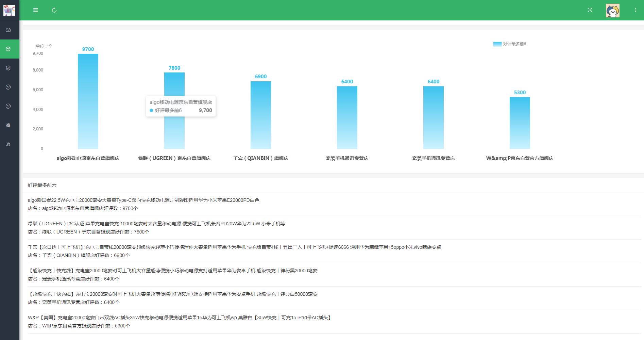Image resolution: width=644 pixels, height=340 pixels.
Task: Open the tools wrench sidebar icon
Action: [8, 144]
